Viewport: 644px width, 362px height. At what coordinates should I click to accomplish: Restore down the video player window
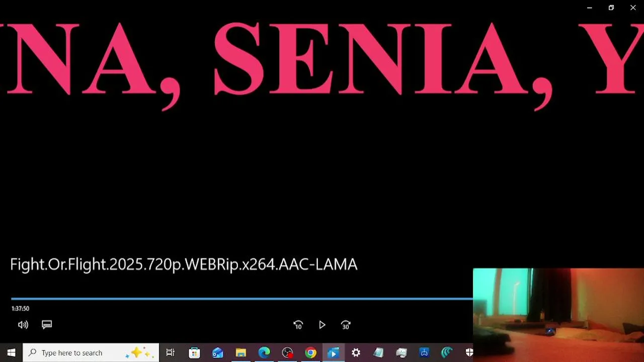pyautogui.click(x=611, y=8)
